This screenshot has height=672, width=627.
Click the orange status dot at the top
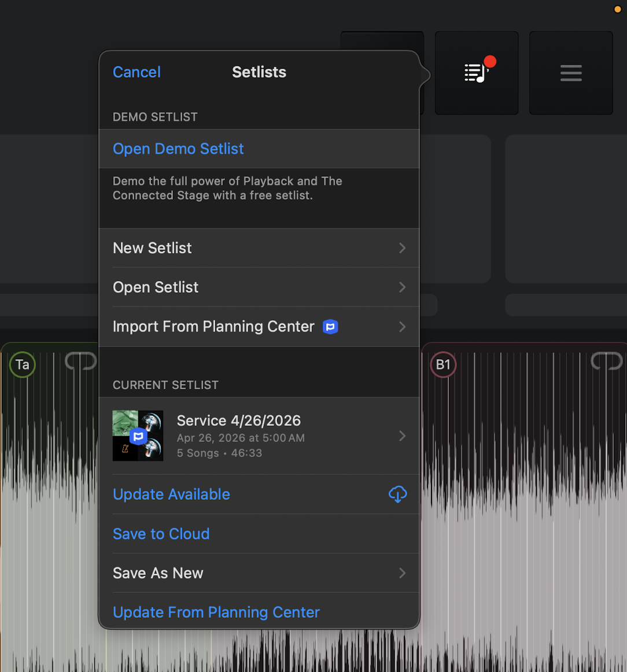(x=618, y=9)
